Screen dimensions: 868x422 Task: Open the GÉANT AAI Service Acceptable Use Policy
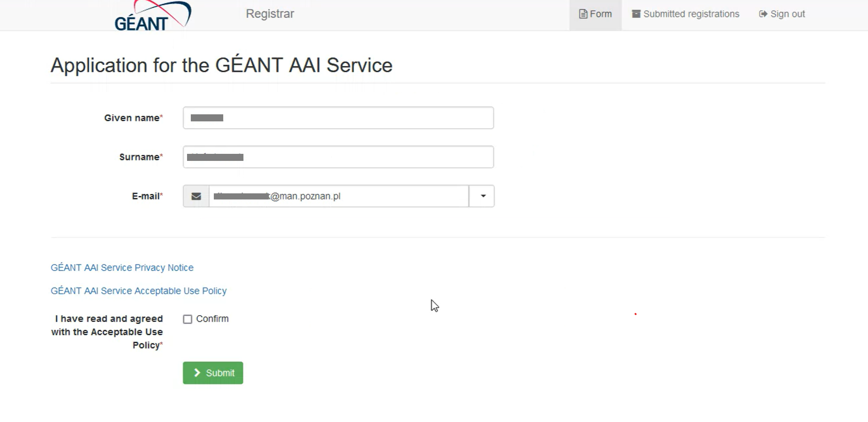[139, 291]
